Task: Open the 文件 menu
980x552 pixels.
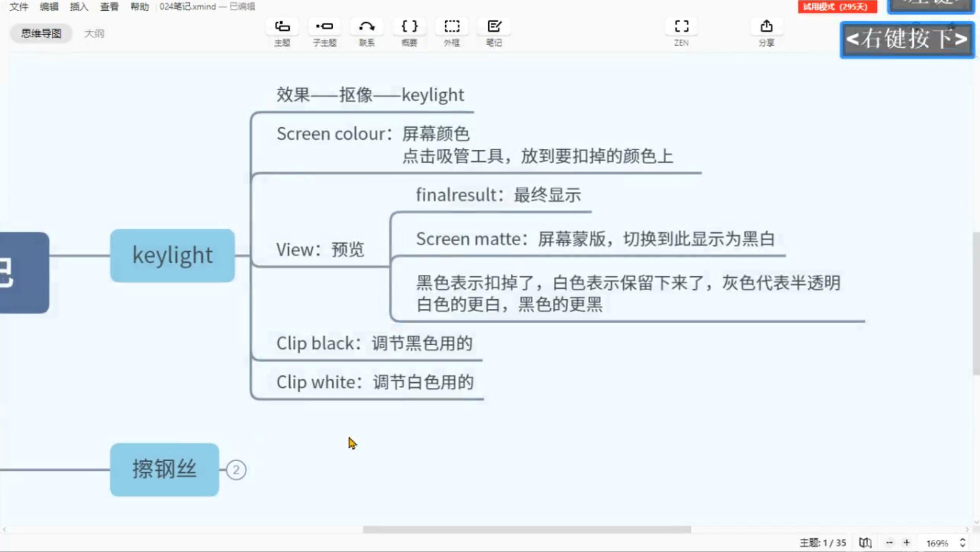Action: [x=19, y=6]
